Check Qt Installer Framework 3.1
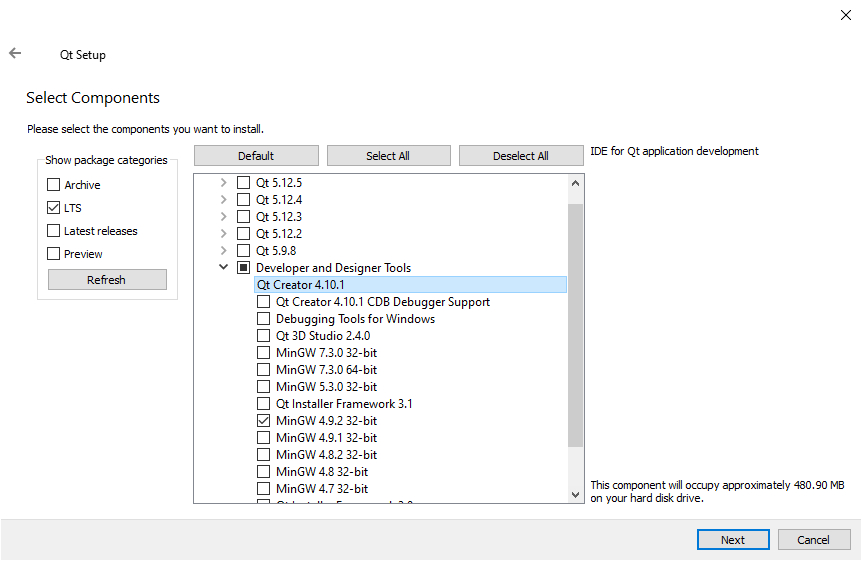The image size is (862, 561). [263, 404]
